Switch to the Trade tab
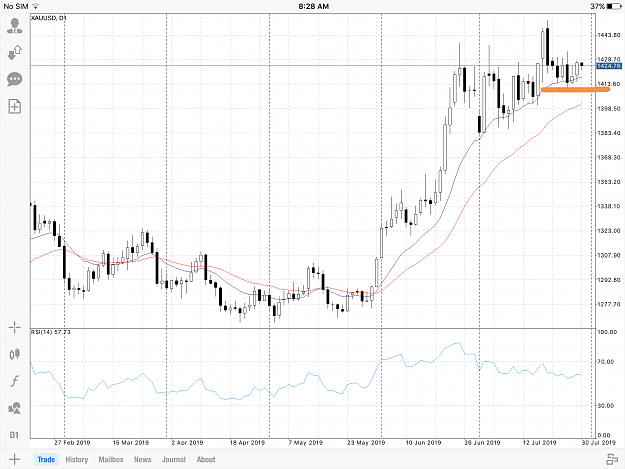 [x=46, y=459]
